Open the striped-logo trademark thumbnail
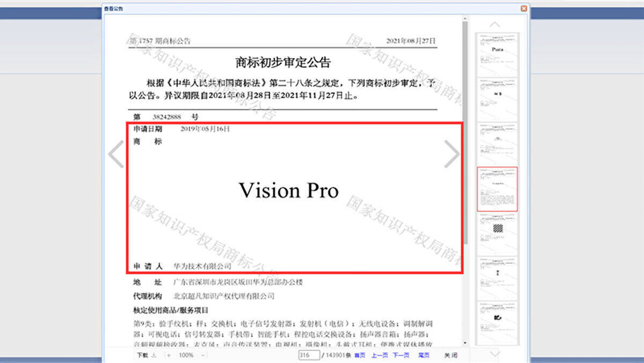Screen dimensions: 644x363 tap(497, 234)
